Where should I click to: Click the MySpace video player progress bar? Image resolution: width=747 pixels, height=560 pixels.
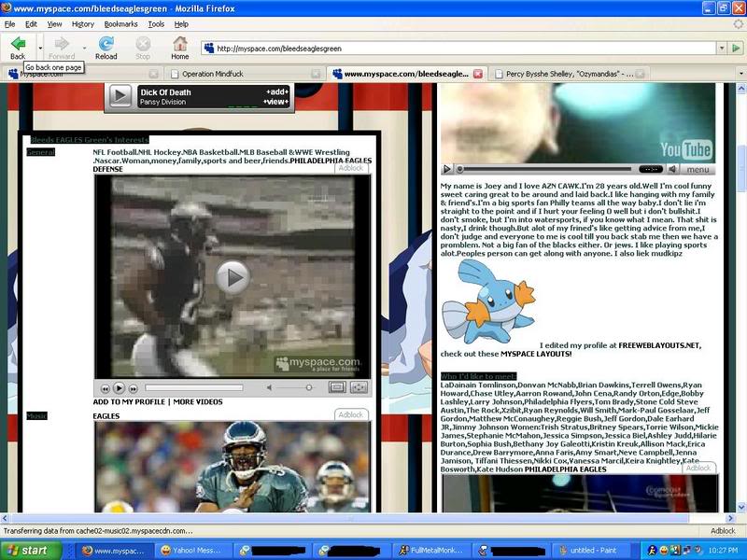point(194,388)
